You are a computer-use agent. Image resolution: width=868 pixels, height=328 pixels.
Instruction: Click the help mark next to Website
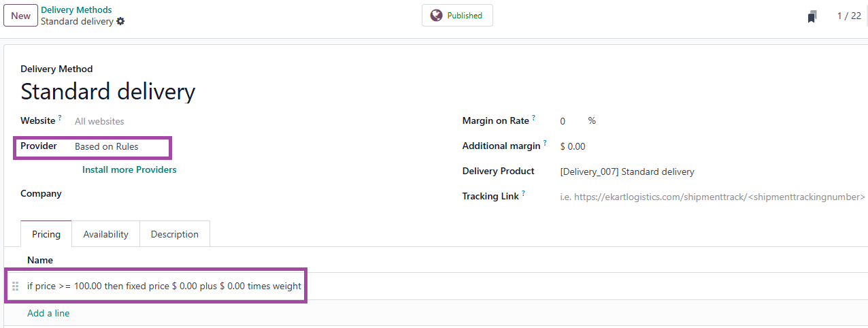[60, 118]
